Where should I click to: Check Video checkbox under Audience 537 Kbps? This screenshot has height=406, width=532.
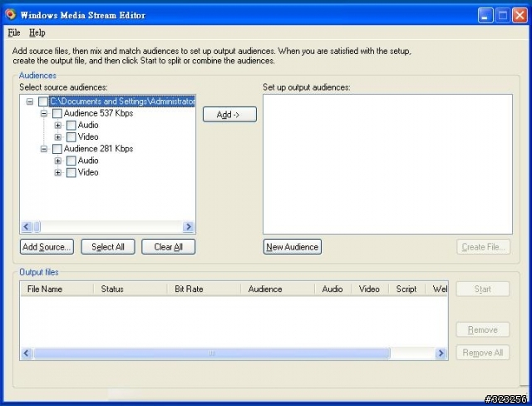pyautogui.click(x=71, y=137)
